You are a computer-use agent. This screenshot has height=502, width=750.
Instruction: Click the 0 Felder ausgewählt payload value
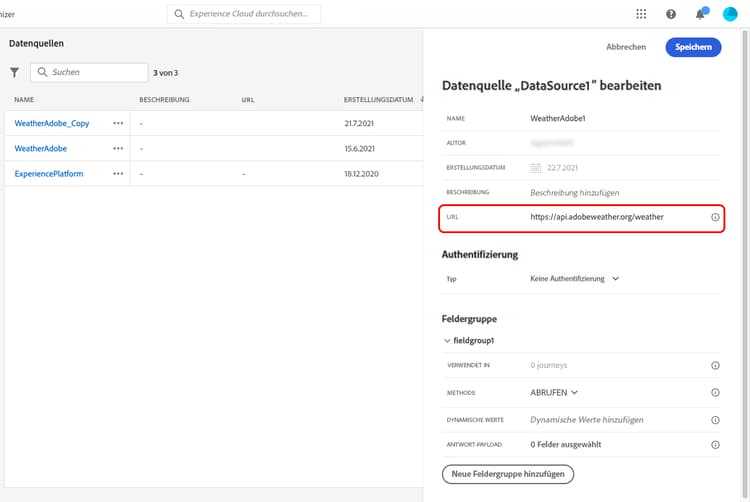click(x=565, y=445)
